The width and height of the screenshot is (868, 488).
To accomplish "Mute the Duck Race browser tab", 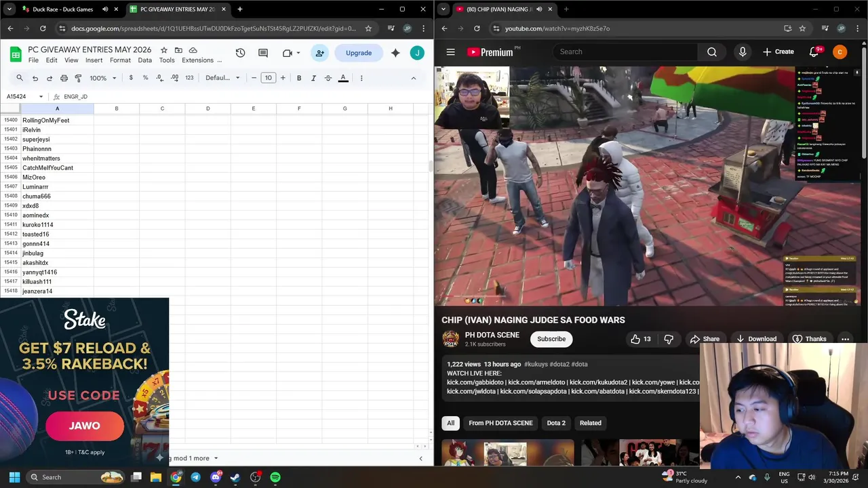I will (105, 9).
